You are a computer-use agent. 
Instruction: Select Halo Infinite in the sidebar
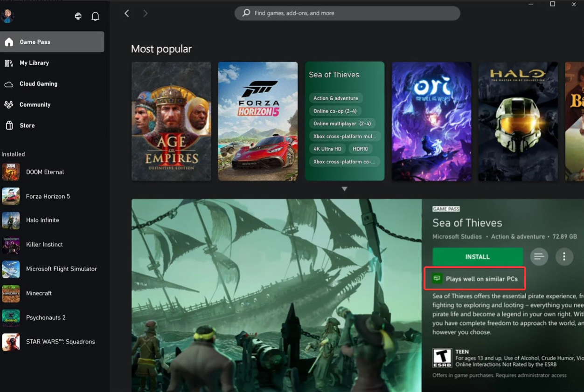pyautogui.click(x=42, y=220)
